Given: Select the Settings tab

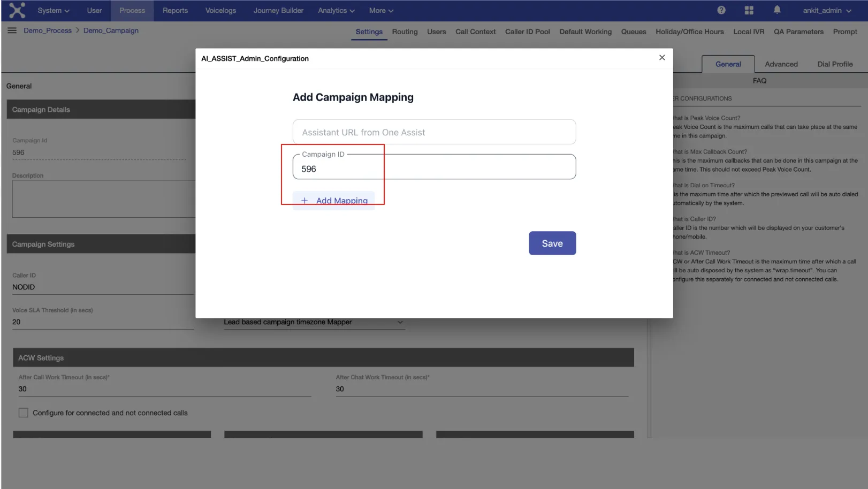Looking at the screenshot, I should (x=369, y=32).
